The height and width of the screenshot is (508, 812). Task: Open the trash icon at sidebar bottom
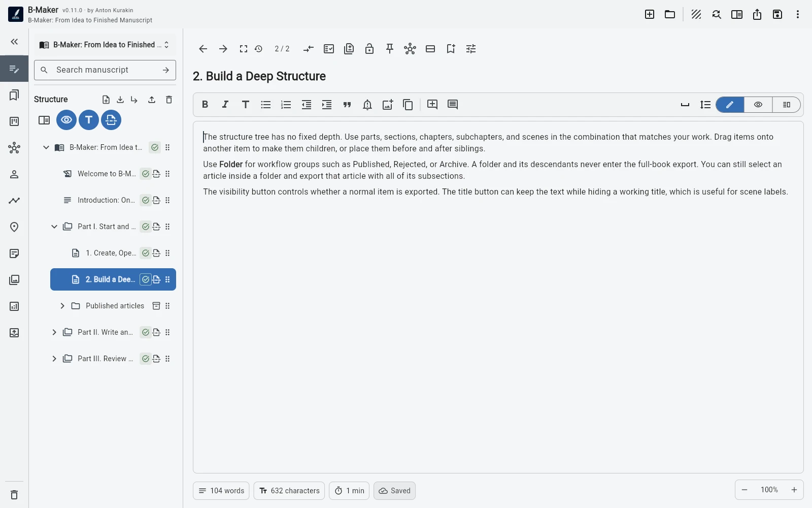(x=14, y=495)
